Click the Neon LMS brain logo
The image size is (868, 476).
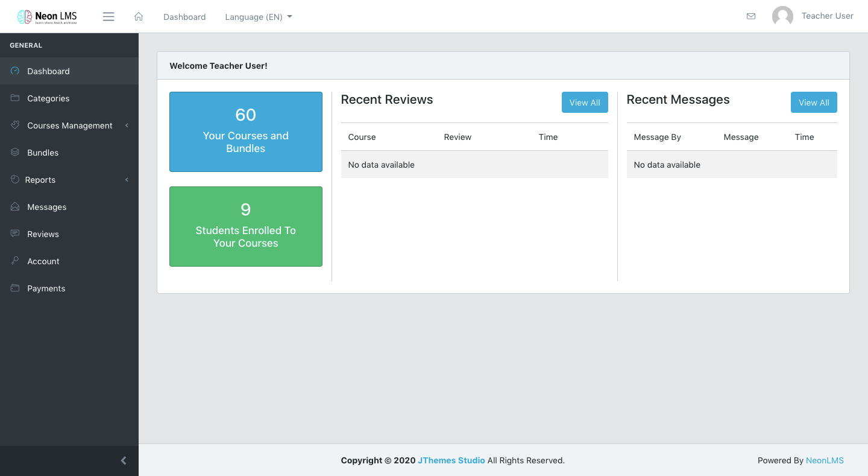pyautogui.click(x=25, y=17)
